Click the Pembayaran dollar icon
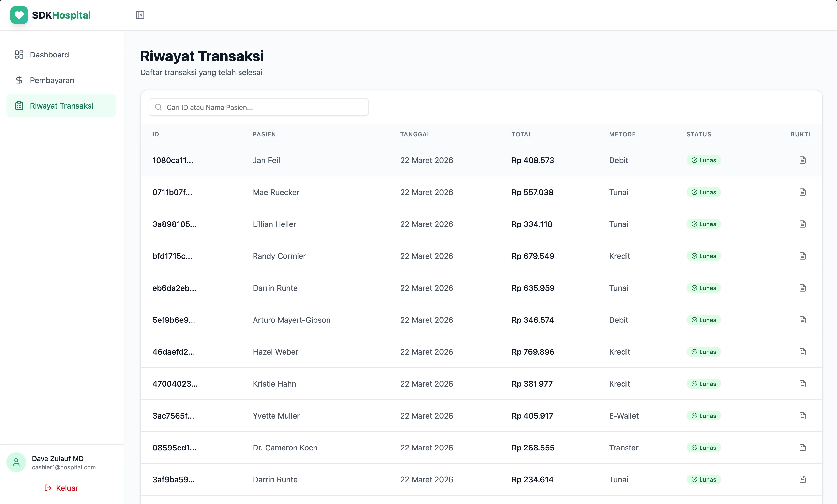Viewport: 837px width, 504px height. [19, 80]
